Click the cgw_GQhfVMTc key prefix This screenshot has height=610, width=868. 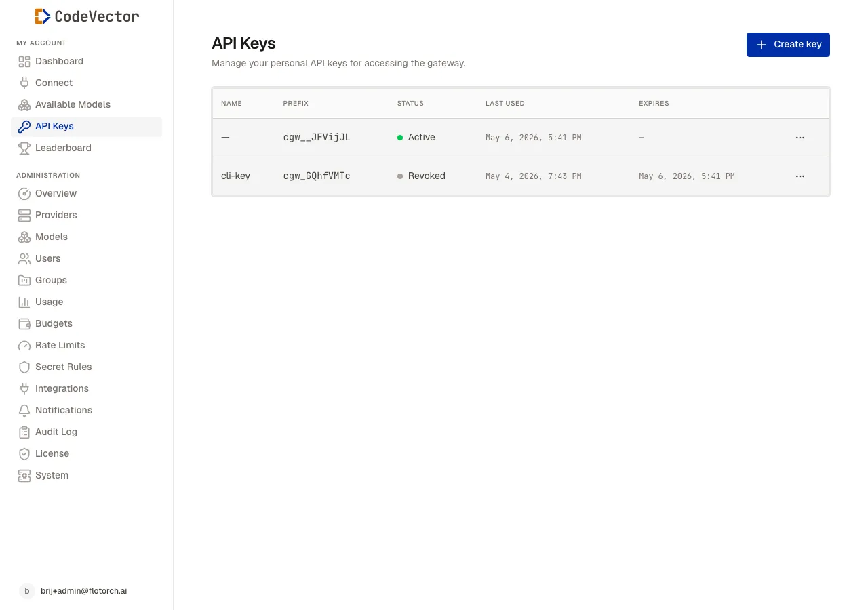(x=317, y=176)
